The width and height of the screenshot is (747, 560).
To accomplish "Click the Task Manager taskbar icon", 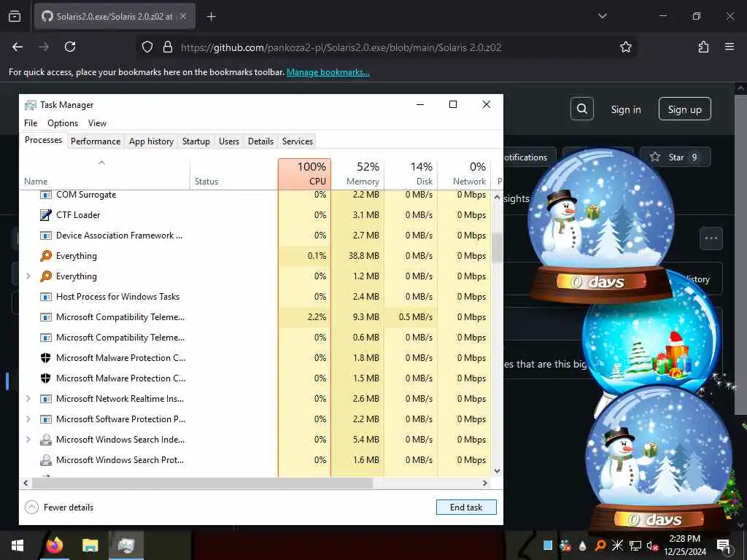I will pos(126,545).
